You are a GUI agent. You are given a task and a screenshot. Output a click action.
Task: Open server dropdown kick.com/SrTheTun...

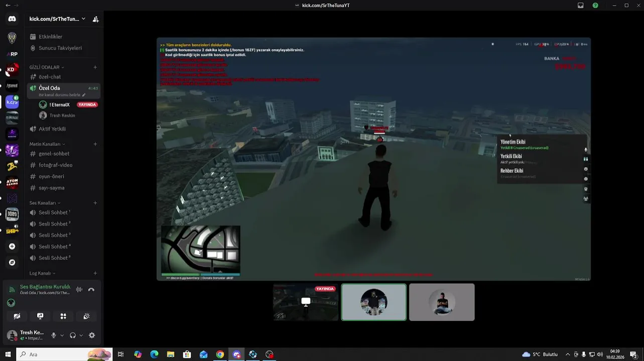tap(57, 19)
